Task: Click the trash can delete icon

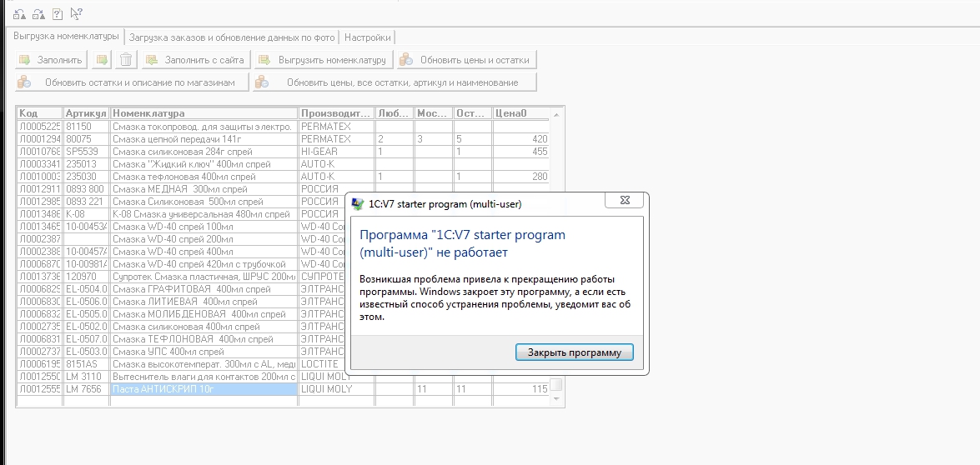Action: coord(126,60)
